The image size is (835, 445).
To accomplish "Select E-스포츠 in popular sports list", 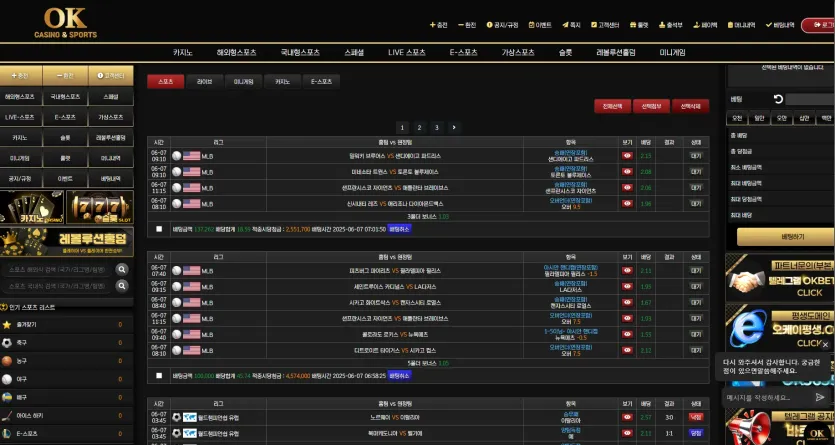I will [x=67, y=434].
